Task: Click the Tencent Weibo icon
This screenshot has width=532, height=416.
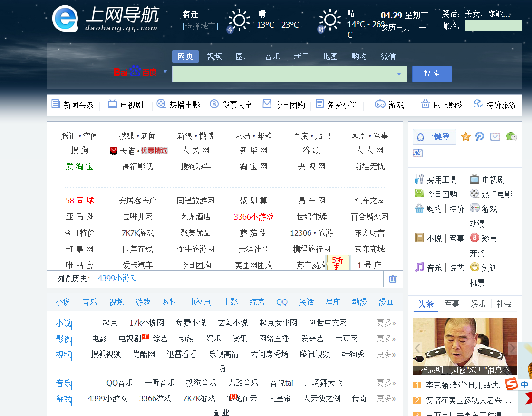Action: [x=480, y=137]
